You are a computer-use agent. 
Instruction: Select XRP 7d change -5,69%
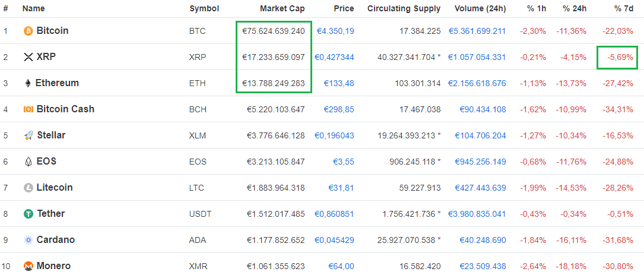(621, 57)
